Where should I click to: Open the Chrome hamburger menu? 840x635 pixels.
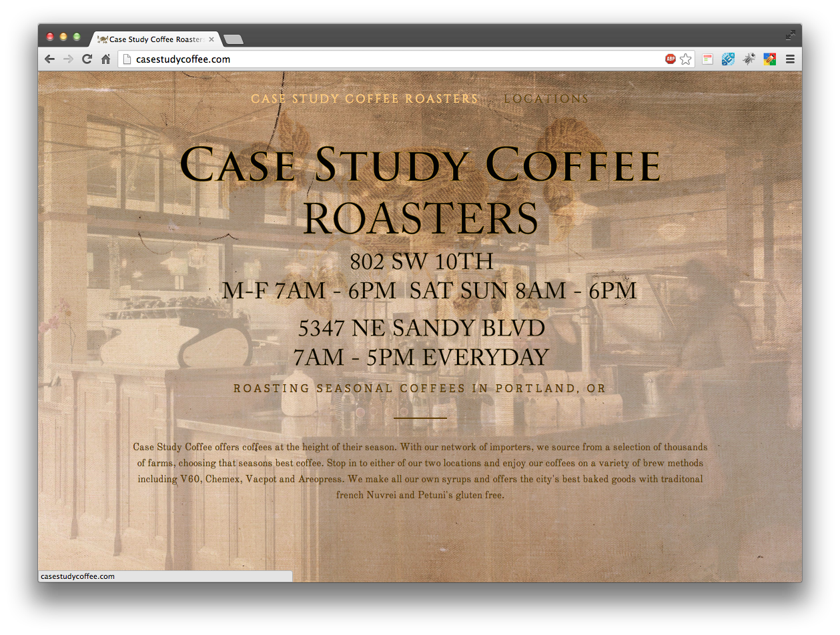pos(790,59)
